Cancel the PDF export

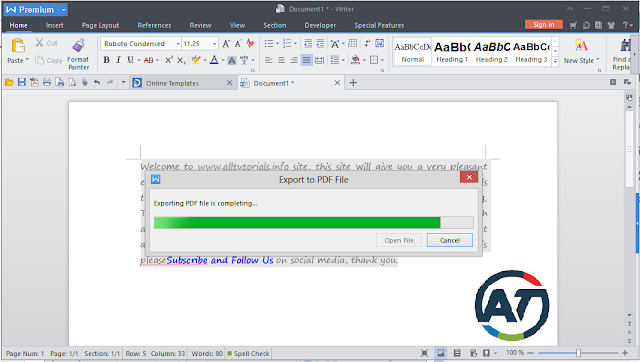click(x=450, y=240)
